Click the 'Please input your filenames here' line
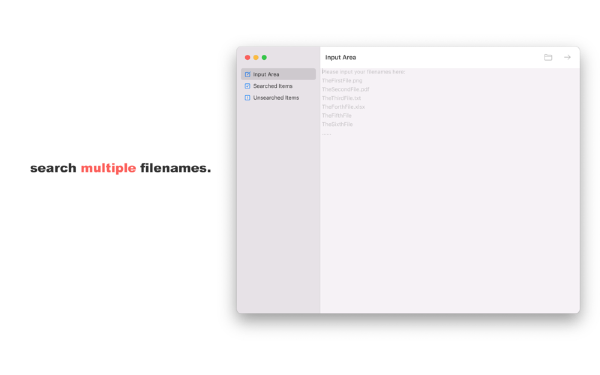Image resolution: width=600 pixels, height=375 pixels. coord(363,72)
